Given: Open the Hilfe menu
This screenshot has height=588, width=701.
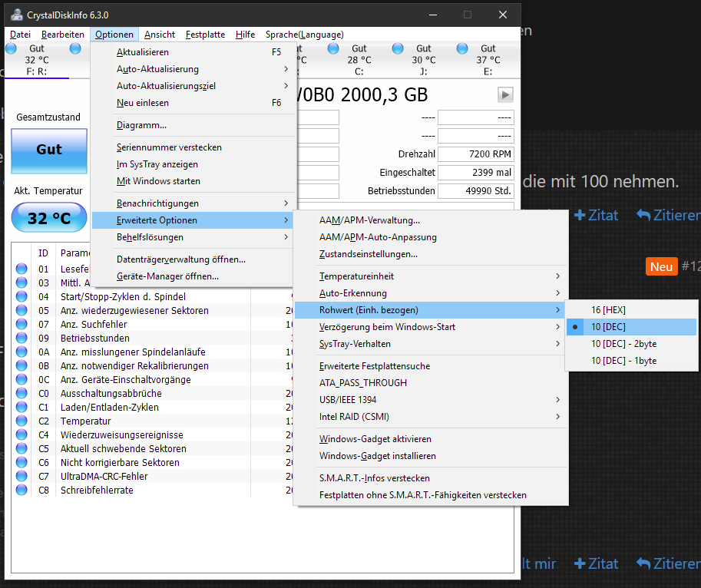Looking at the screenshot, I should pyautogui.click(x=245, y=35).
